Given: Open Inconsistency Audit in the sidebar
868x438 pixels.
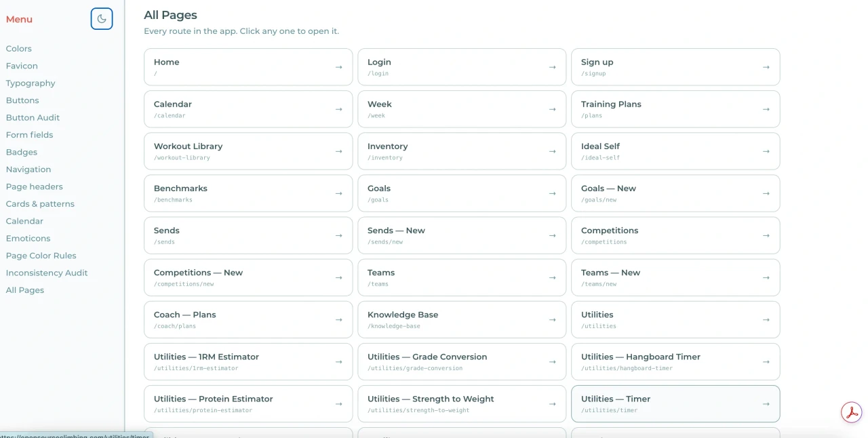Looking at the screenshot, I should coord(47,273).
